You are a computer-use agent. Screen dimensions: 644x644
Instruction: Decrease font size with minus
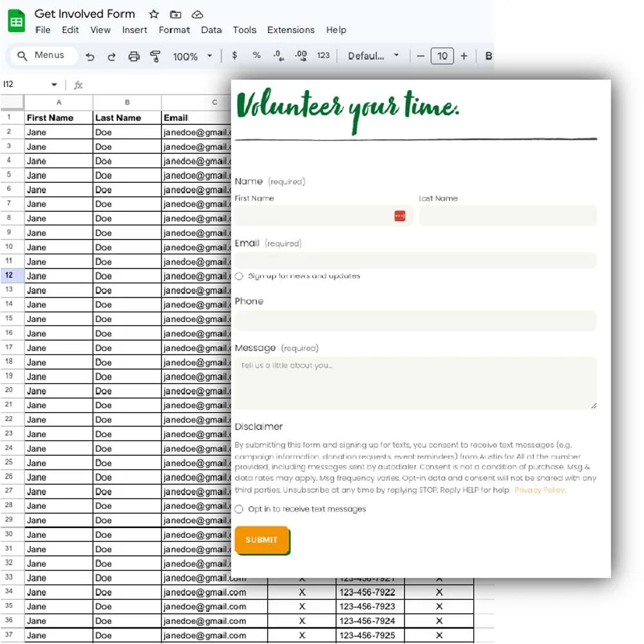[421, 56]
